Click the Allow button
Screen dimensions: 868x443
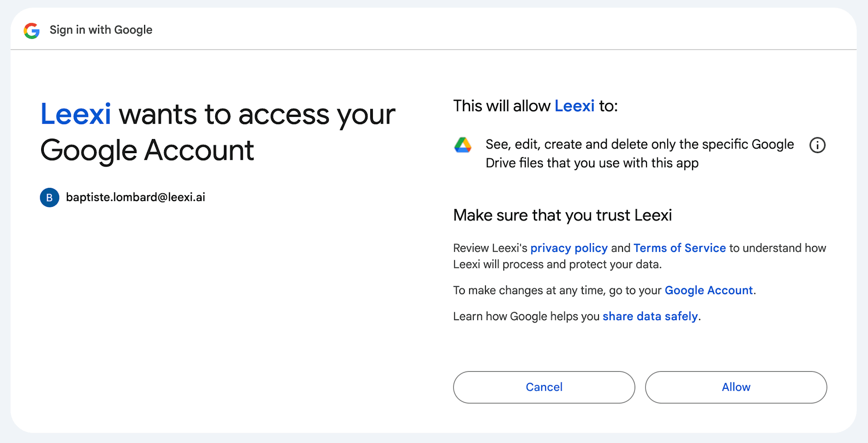(736, 387)
